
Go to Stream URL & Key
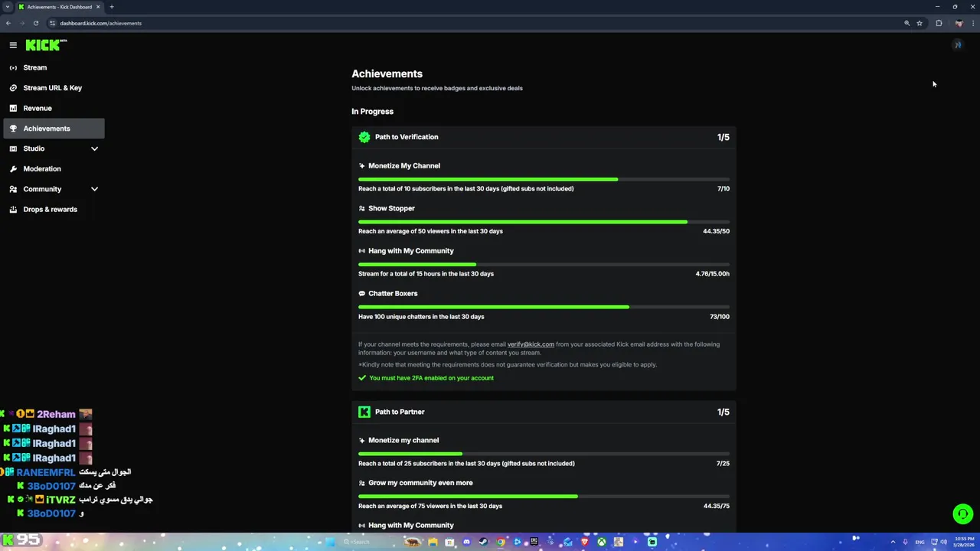click(54, 88)
